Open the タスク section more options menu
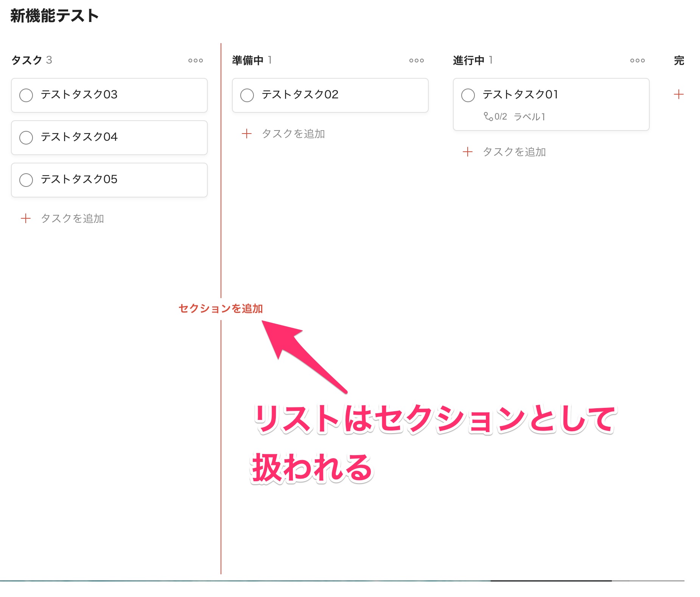 196,61
